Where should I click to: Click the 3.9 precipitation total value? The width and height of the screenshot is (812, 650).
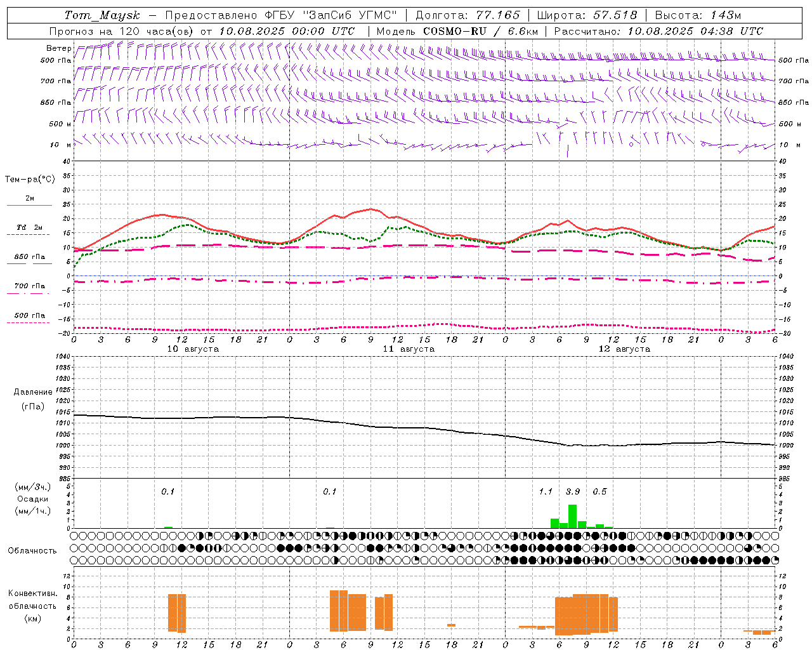coord(573,492)
